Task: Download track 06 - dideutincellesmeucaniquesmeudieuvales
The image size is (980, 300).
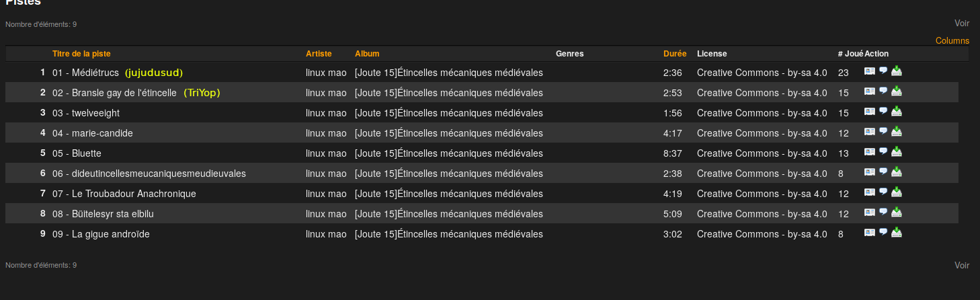Action: pos(897,172)
